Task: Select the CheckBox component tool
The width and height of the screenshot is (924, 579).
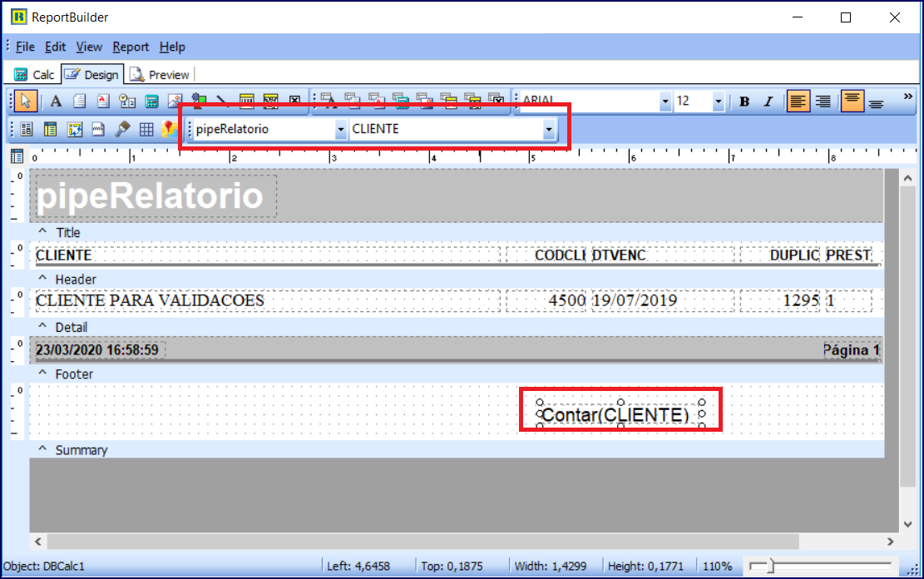Action: click(x=294, y=101)
